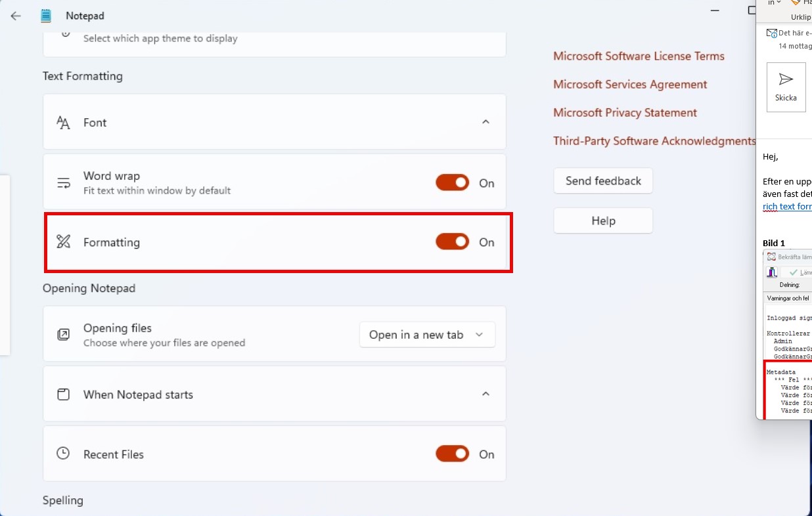
Task: Click 'Choose where your files are opened' text
Action: [164, 343]
